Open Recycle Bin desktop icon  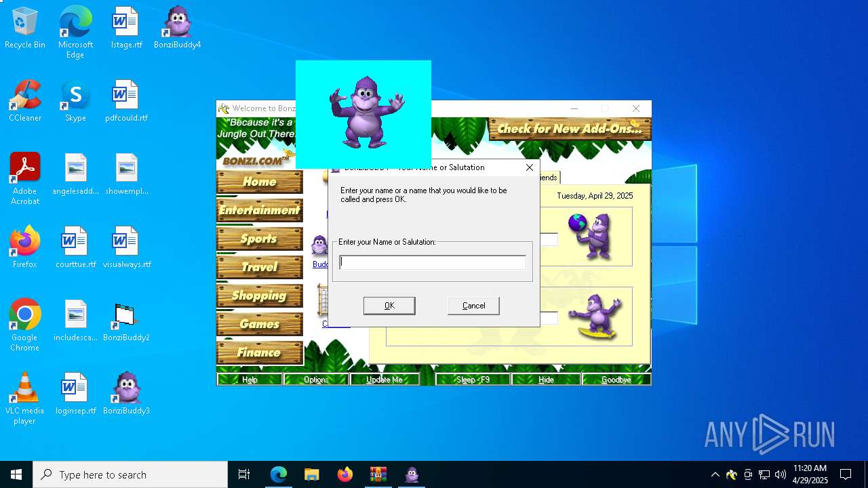tap(25, 28)
